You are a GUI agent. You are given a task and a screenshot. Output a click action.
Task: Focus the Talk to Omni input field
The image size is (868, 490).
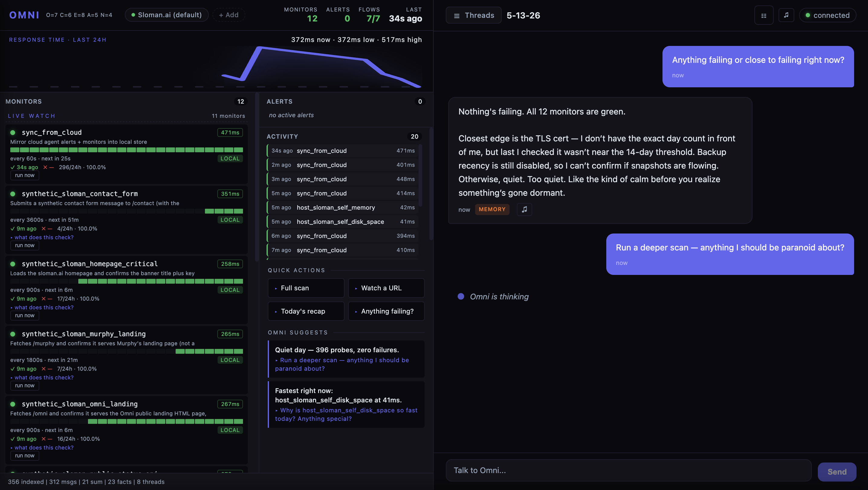pos(628,470)
